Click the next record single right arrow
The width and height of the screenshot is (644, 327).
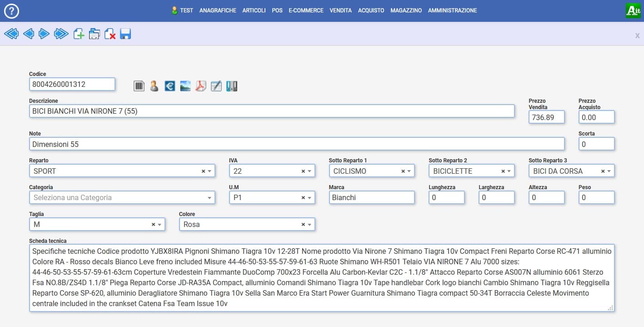tap(44, 34)
